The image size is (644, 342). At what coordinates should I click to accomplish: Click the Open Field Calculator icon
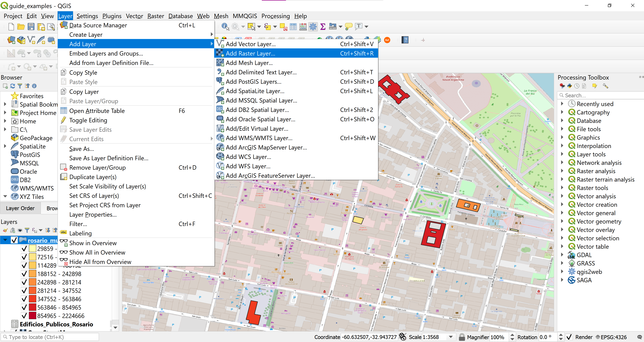pos(303,27)
